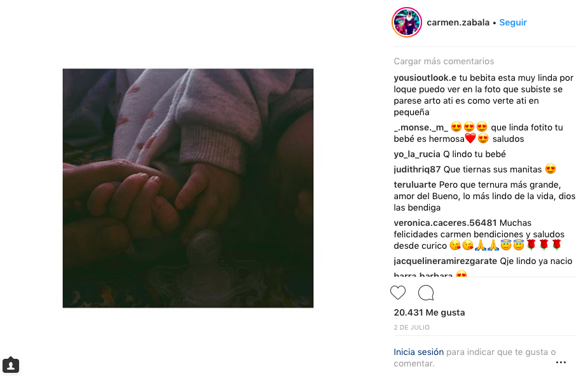Click the contact icon at bottom left
588x376 pixels.
[x=11, y=365]
